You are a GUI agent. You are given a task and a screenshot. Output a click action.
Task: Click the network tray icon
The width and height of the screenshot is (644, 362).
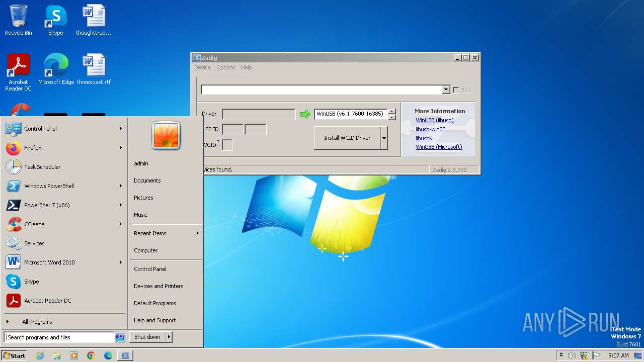pyautogui.click(x=584, y=355)
